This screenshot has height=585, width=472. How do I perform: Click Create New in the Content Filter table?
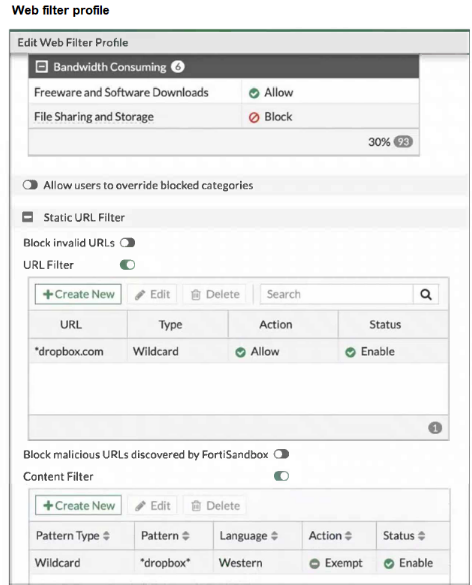coord(78,506)
